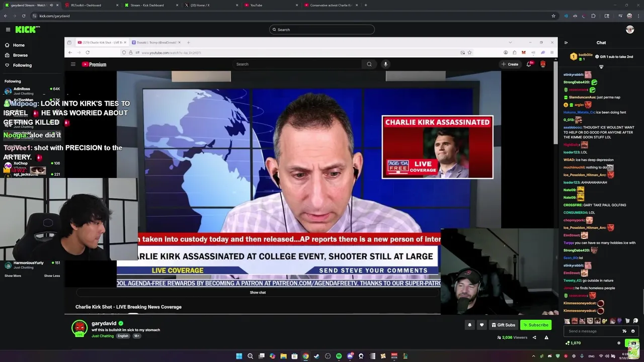Switch to Stream - Kick Dashboard tab

[151, 5]
